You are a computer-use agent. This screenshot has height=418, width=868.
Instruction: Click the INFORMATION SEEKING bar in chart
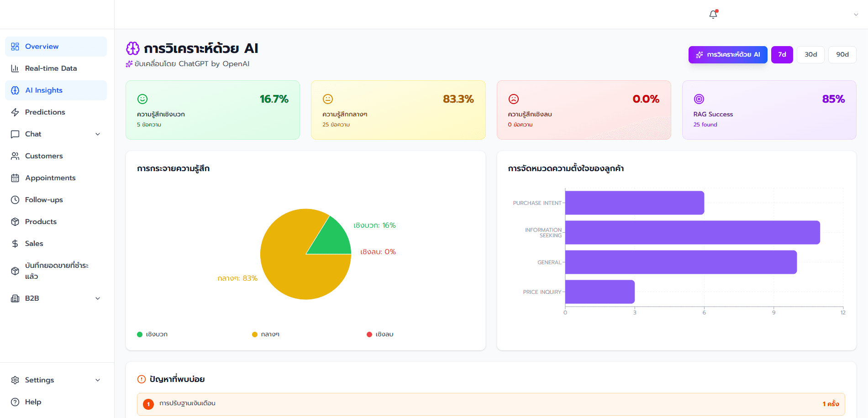[693, 233]
